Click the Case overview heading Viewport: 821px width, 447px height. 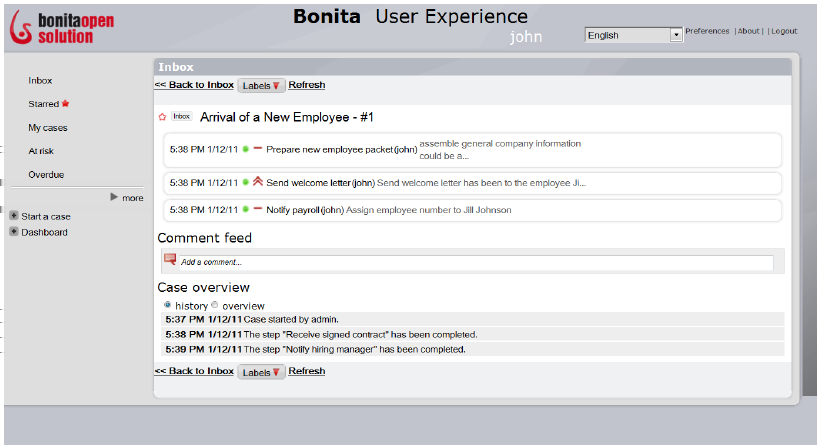(204, 287)
